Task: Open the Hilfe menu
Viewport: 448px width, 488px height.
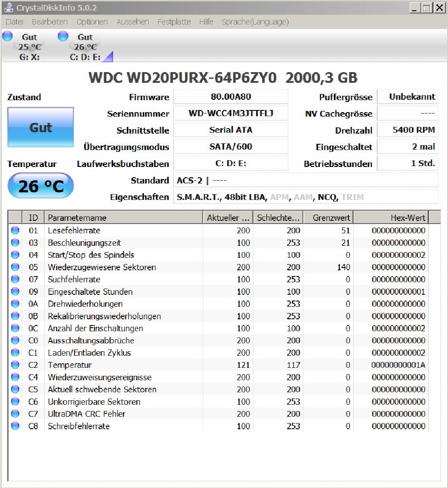Action: [206, 22]
